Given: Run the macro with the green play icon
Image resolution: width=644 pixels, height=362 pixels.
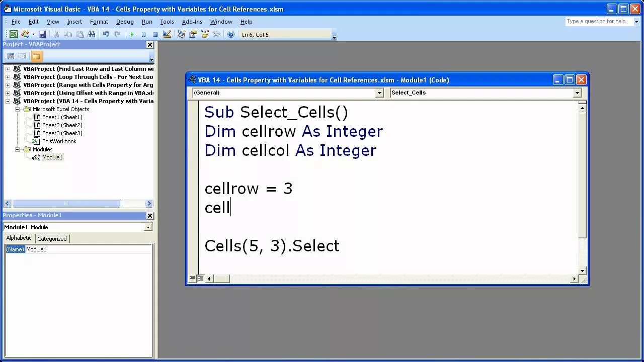Looking at the screenshot, I should point(132,34).
